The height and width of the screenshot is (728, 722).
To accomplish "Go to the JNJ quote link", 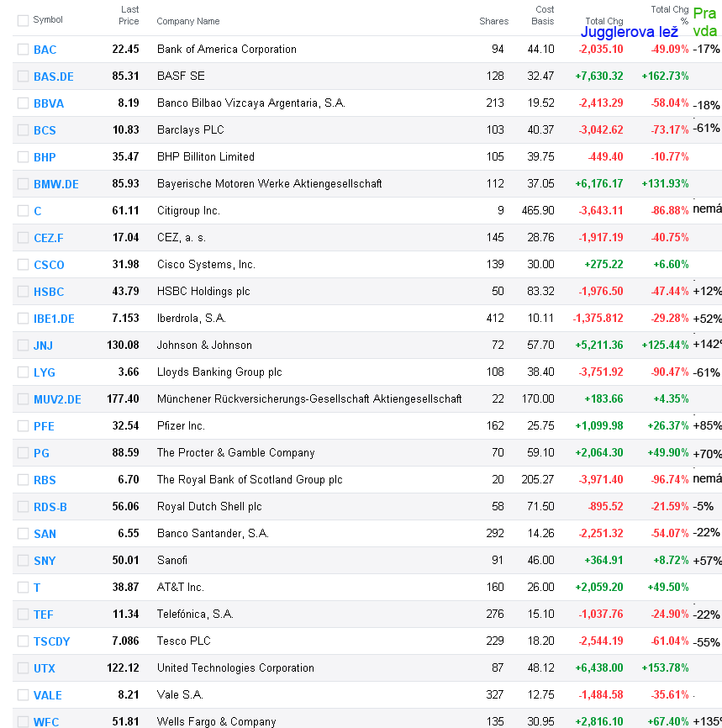I will click(x=43, y=346).
